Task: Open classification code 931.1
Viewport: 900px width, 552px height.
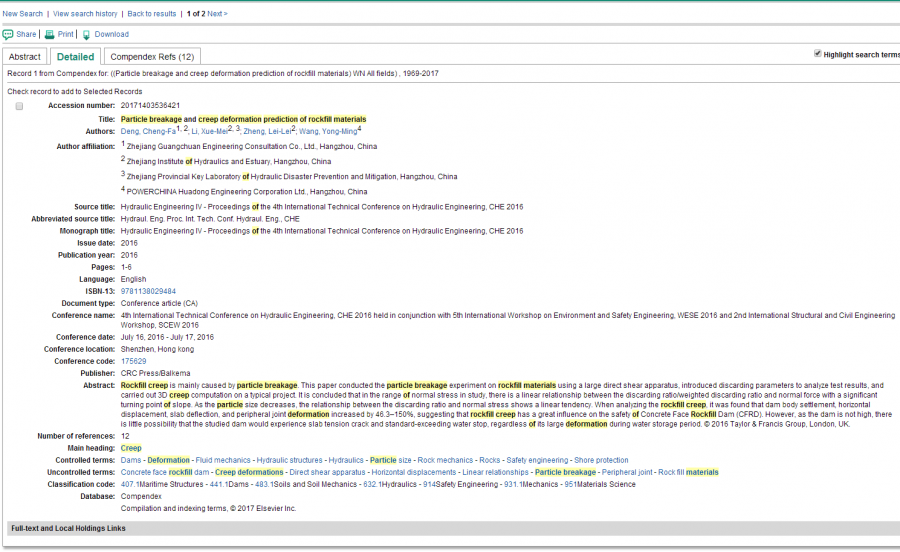Action: (x=514, y=484)
